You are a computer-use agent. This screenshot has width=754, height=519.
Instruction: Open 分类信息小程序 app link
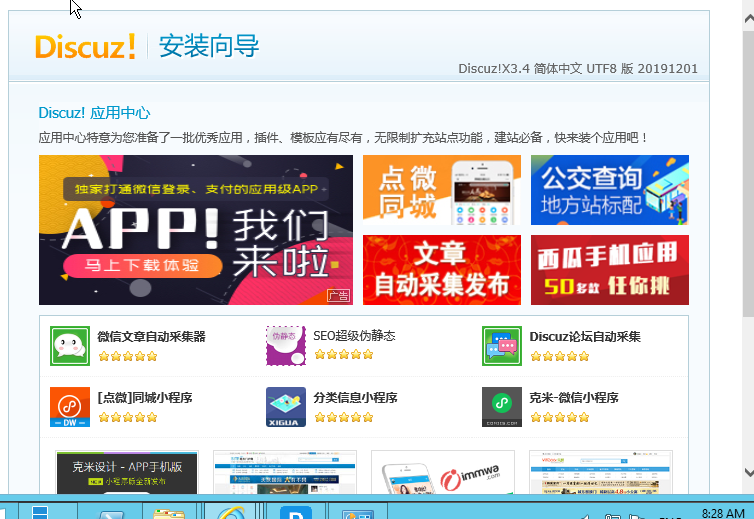point(355,398)
